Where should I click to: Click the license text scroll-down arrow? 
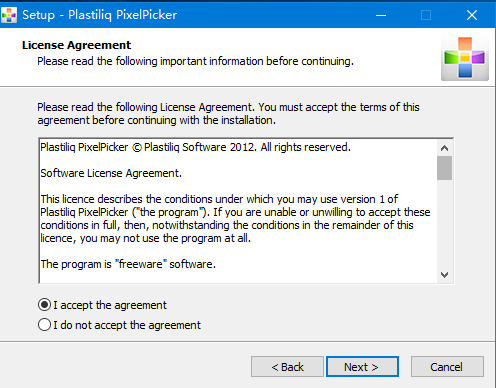point(444,275)
